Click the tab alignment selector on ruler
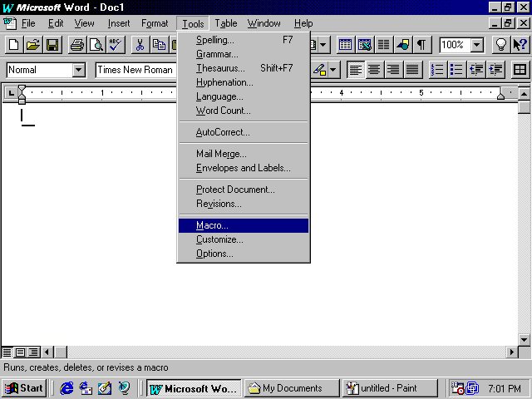 (11, 92)
